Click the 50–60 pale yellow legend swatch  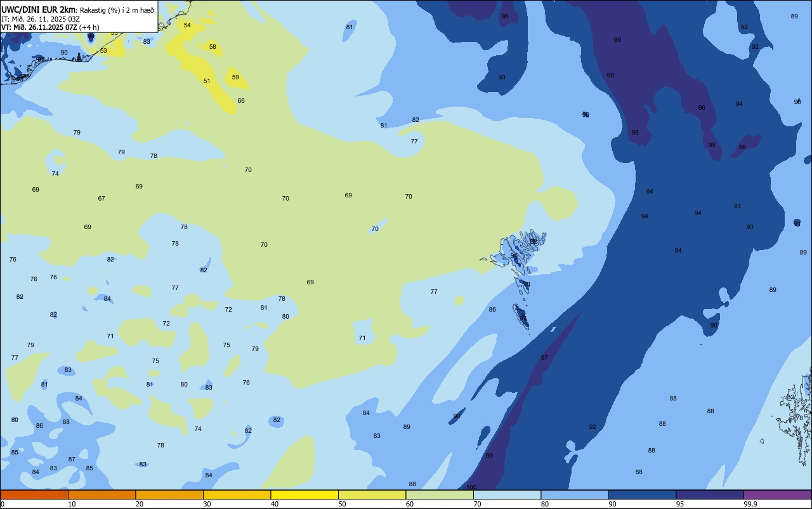point(372,494)
